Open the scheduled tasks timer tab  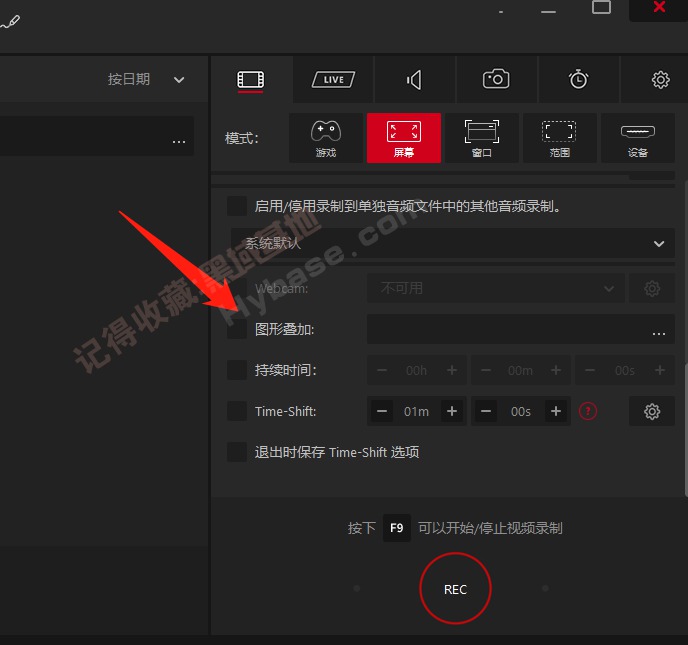click(578, 80)
